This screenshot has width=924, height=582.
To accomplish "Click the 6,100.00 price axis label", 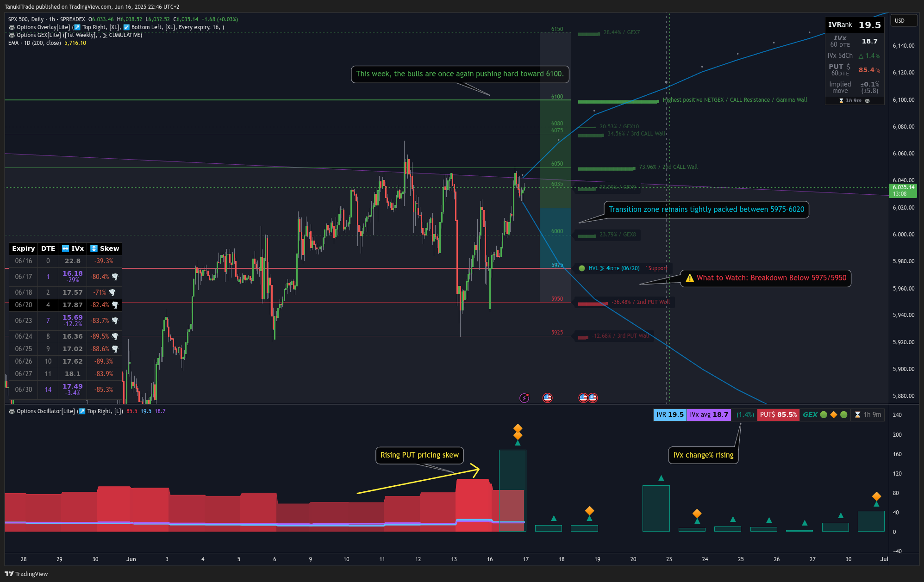I will 903,100.
